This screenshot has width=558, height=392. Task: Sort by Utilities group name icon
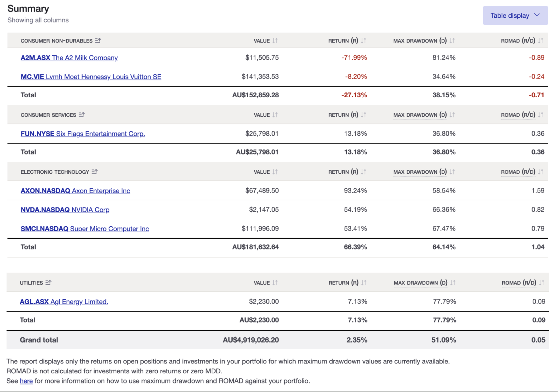(x=48, y=282)
